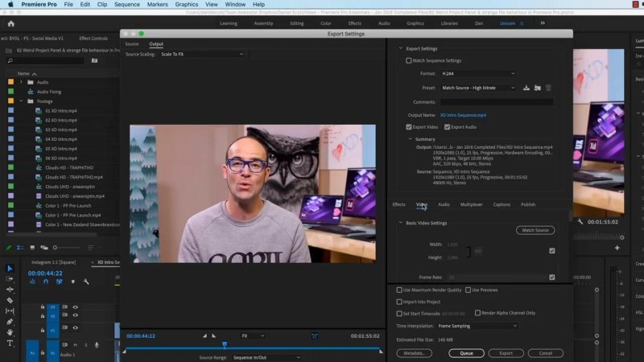Open the Format H.264 dropdown
The image size is (644, 362).
[478, 73]
